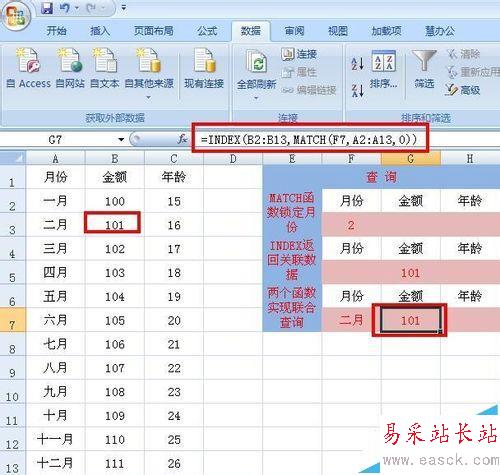Screen dimensions: 500x475
Task: Click 编辑链接 edit links
Action: [309, 90]
